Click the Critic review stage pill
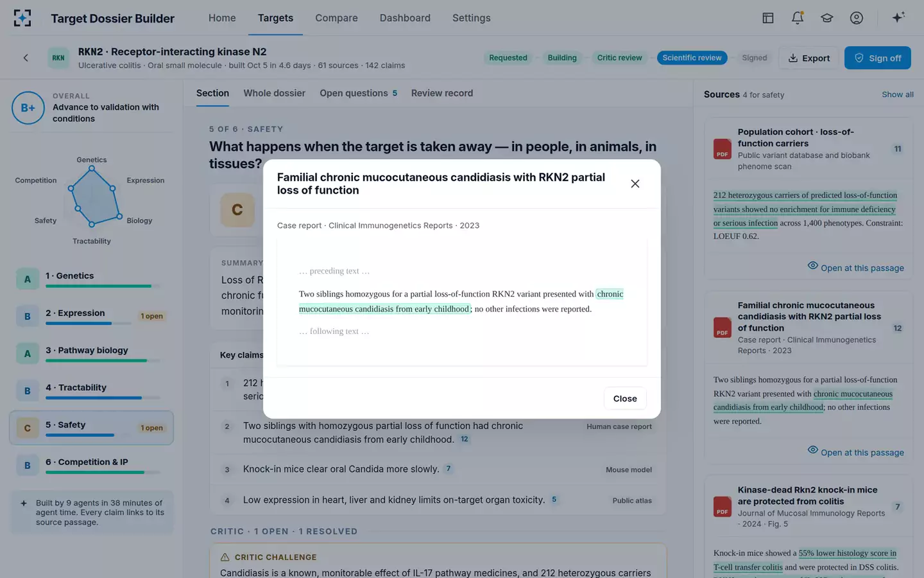Viewport: 924px width, 578px height. pos(619,58)
